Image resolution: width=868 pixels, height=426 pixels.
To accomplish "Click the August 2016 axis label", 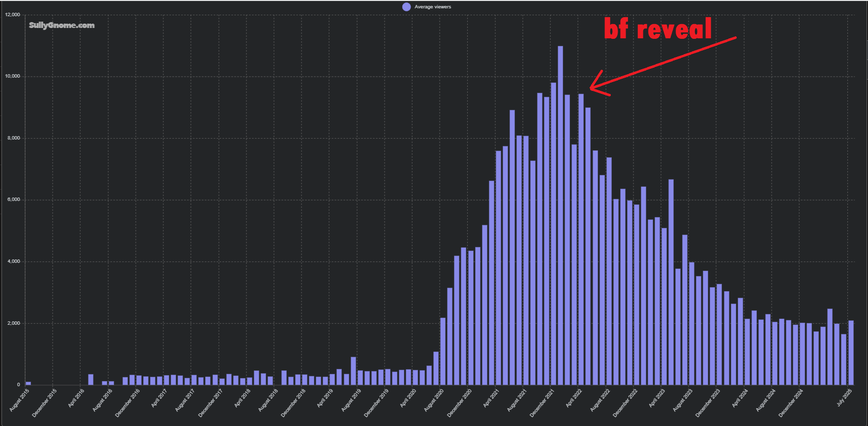I will [x=103, y=399].
